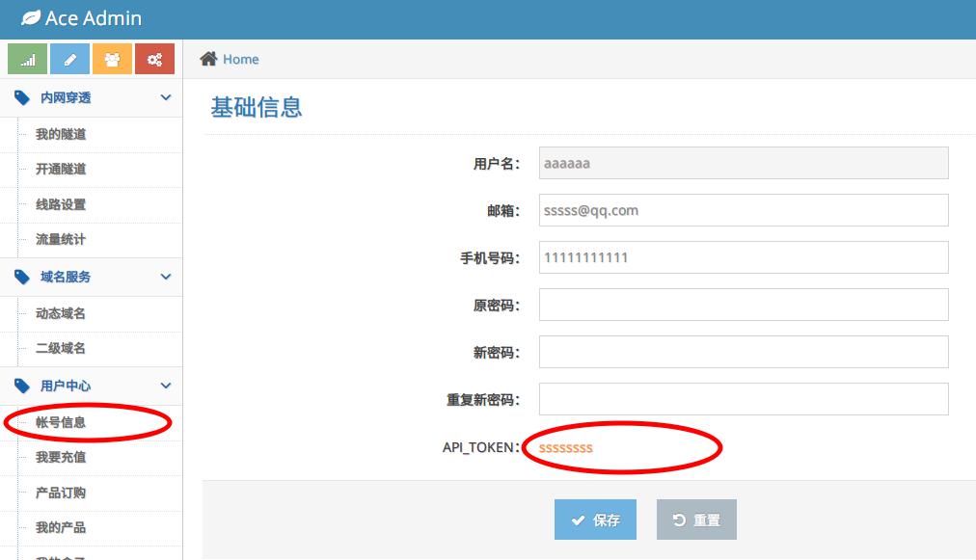The width and height of the screenshot is (976, 560).
Task: Click the tag icon beside 域名服务
Action: pyautogui.click(x=22, y=277)
